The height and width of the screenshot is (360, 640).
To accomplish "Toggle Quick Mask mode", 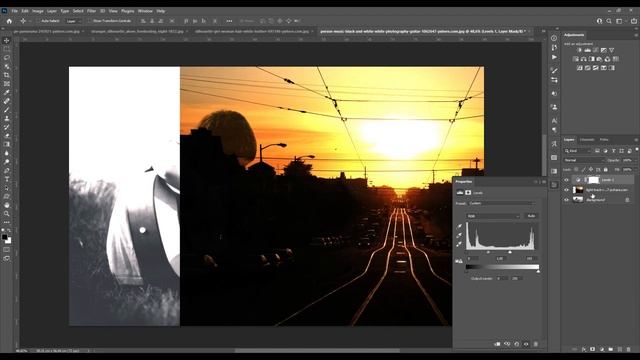I will tap(7, 250).
